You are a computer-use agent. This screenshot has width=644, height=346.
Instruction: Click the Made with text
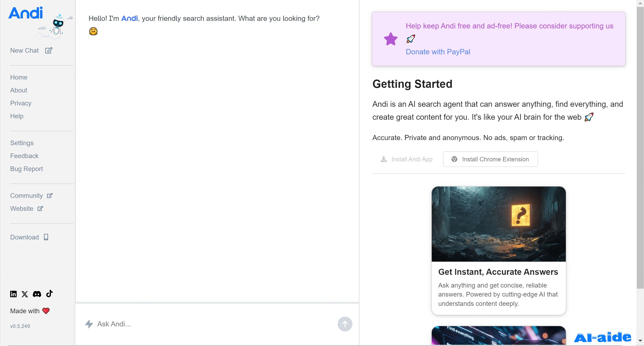coord(25,311)
